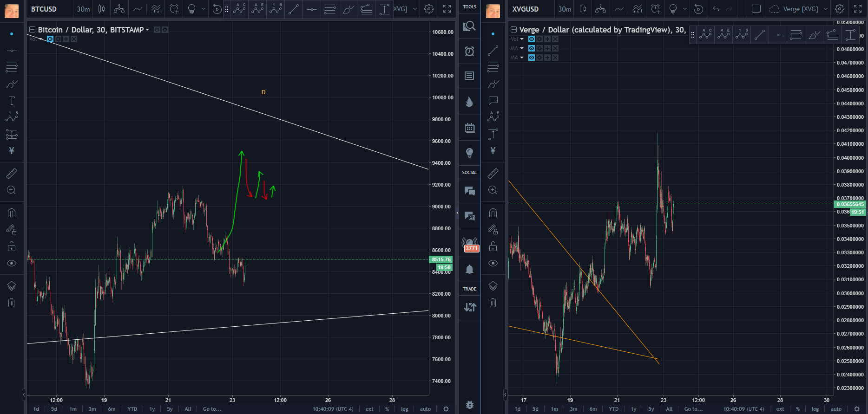This screenshot has width=868, height=414.
Task: Open candlestick chart style in BTCUSD chart
Action: tap(101, 9)
